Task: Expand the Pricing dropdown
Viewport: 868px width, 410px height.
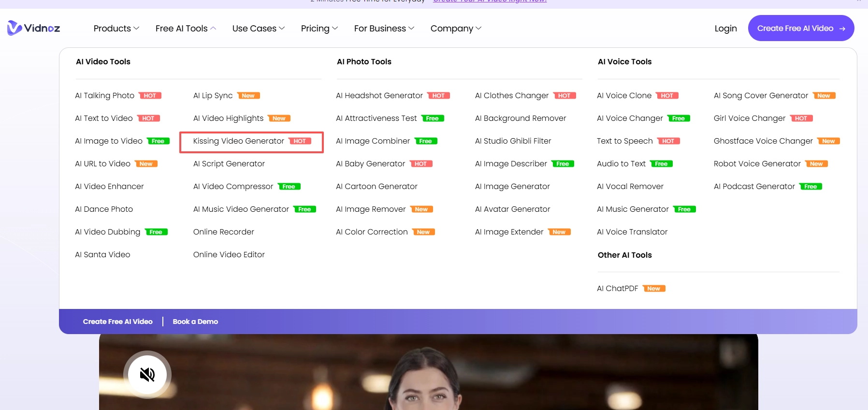Action: [319, 29]
